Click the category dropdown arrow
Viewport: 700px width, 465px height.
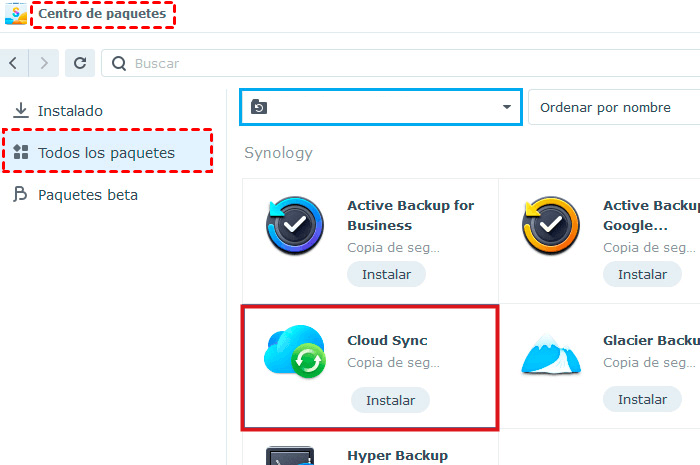507,107
